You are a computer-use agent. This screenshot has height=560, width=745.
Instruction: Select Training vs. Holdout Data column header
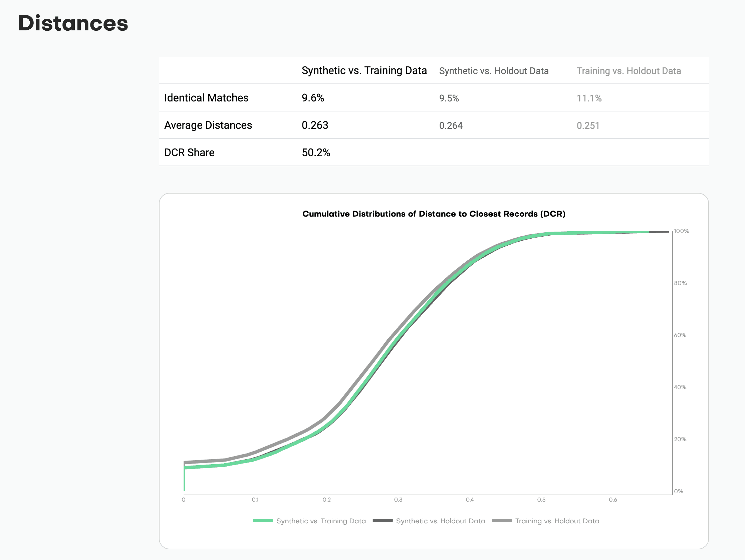point(629,71)
